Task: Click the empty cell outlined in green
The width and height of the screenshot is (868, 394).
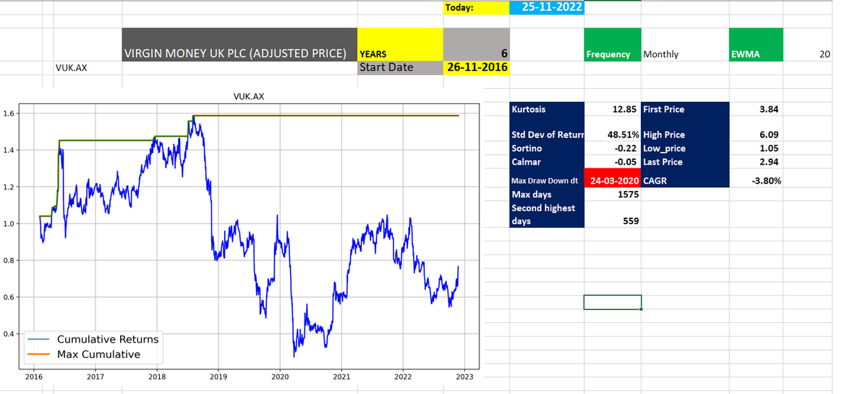Action: tap(613, 301)
